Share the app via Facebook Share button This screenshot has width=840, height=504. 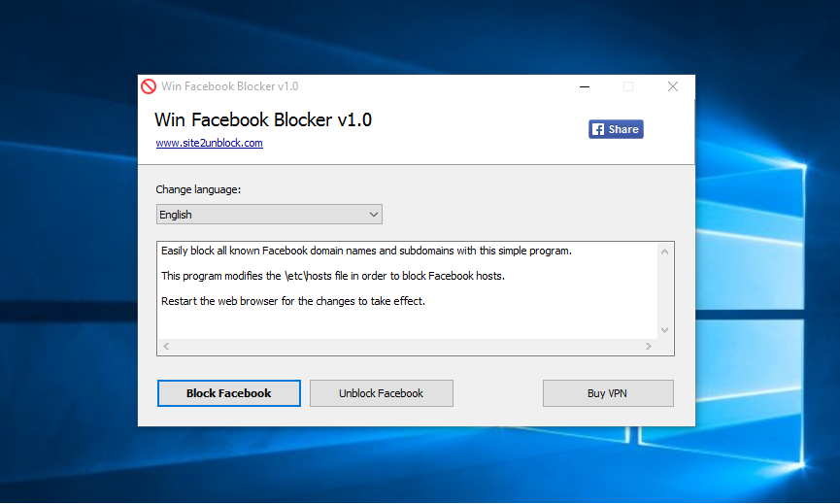point(616,129)
